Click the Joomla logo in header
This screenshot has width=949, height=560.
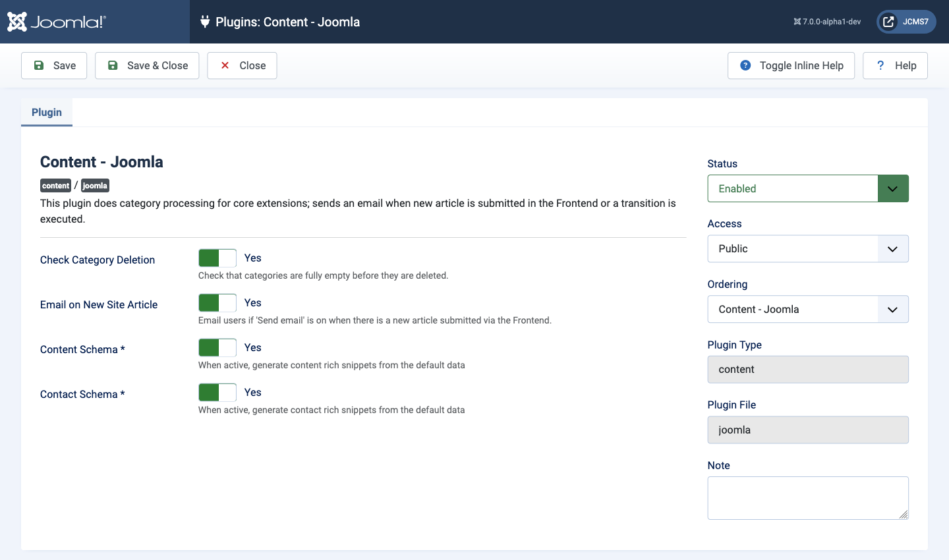pos(56,22)
